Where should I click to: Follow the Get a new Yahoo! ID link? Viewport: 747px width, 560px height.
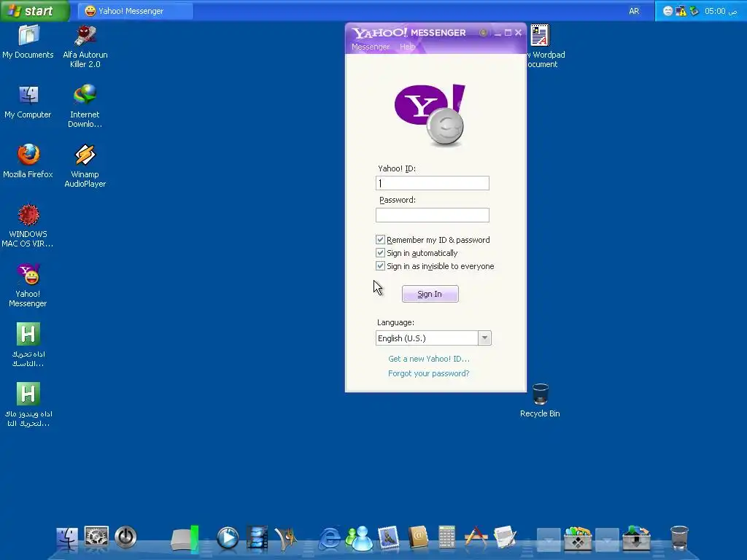(429, 359)
